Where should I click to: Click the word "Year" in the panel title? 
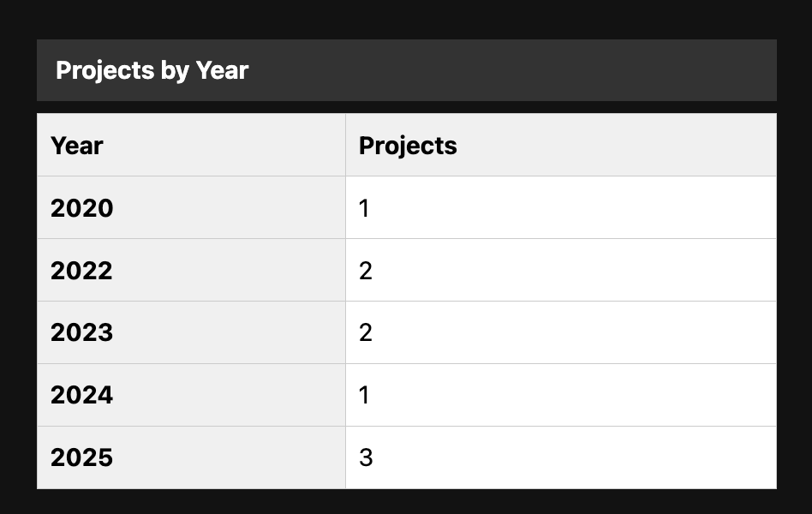pyautogui.click(x=222, y=70)
